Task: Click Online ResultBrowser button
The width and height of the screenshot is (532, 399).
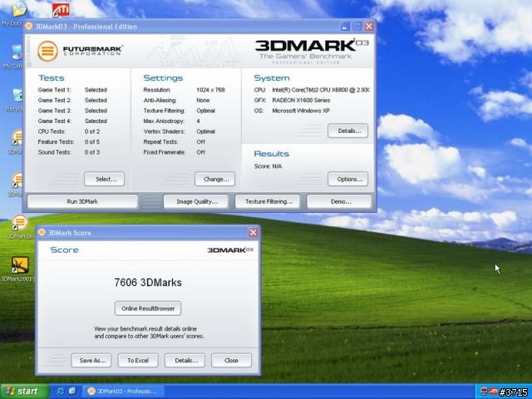Action: (148, 308)
